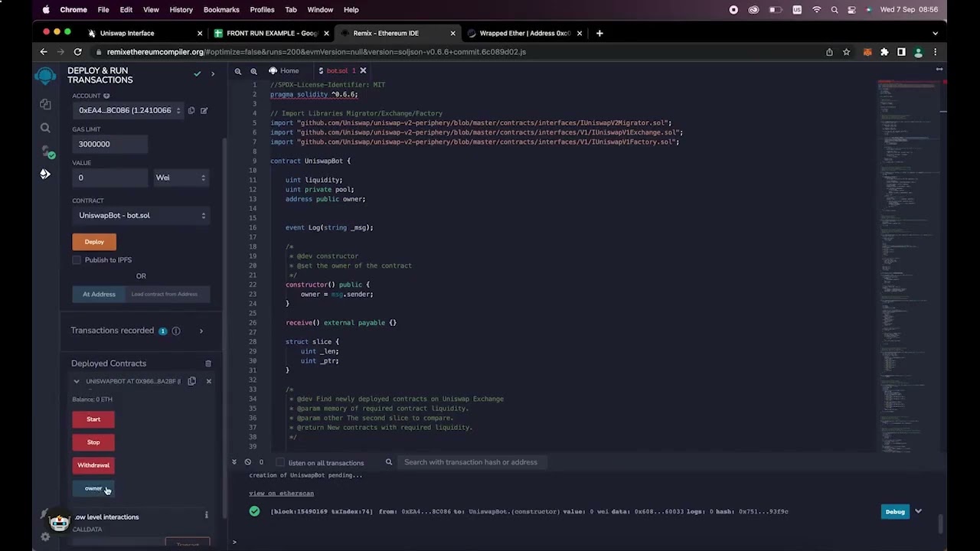The height and width of the screenshot is (551, 980).
Task: Click the Remix logo icon
Action: [x=46, y=75]
